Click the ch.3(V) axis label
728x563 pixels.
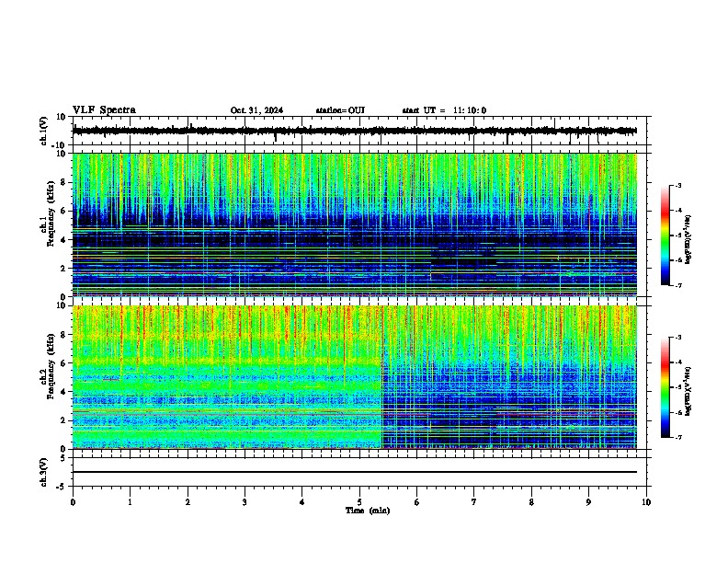(44, 472)
